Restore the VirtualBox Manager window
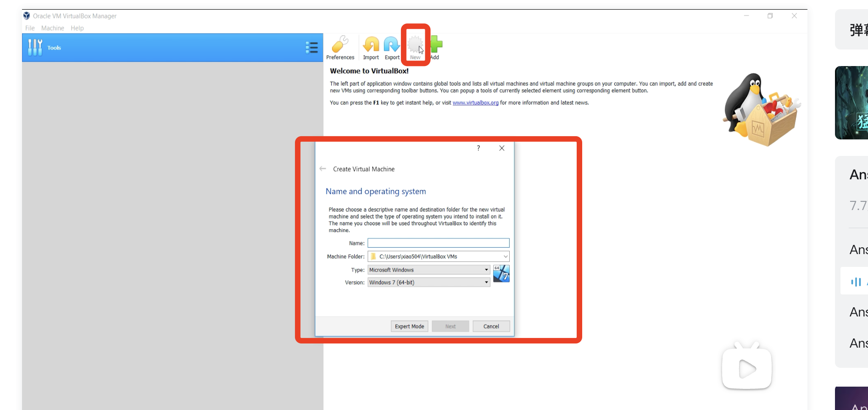The image size is (868, 410). point(770,16)
